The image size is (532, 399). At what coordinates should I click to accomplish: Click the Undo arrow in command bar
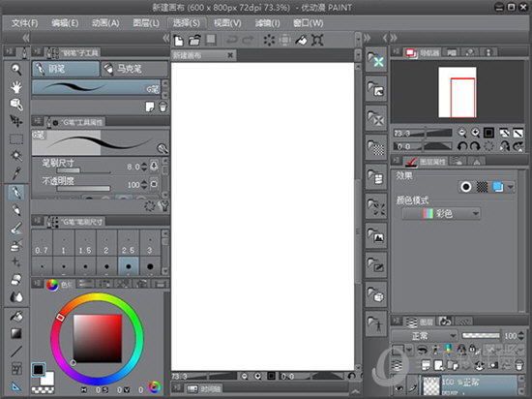[x=232, y=40]
